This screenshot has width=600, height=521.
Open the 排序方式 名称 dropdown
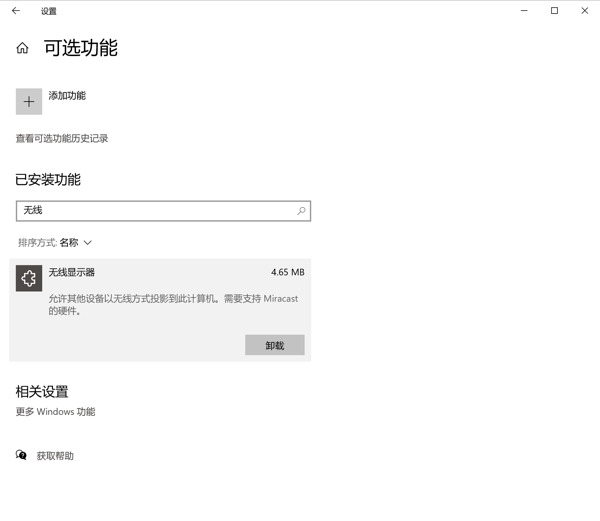[69, 243]
